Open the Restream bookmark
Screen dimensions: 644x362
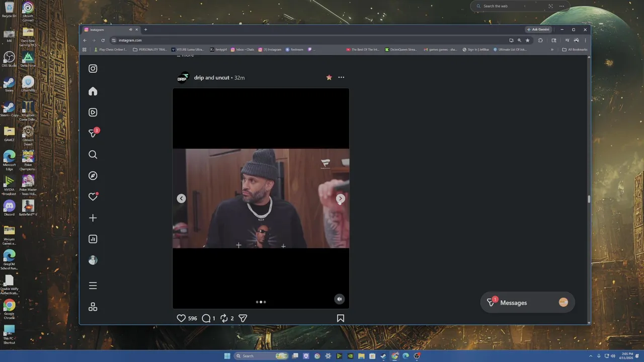tap(295, 50)
